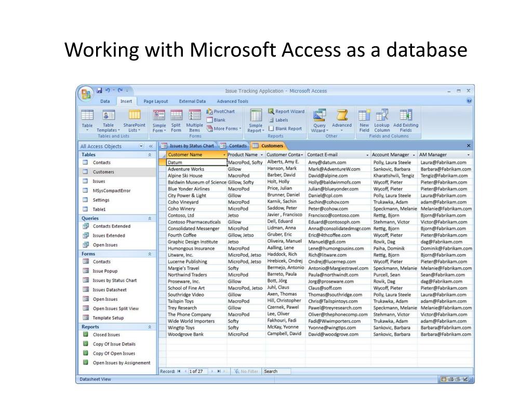This screenshot has height=399, width=532.
Task: Open All Access Objects dropdown arrow
Action: [x=141, y=146]
